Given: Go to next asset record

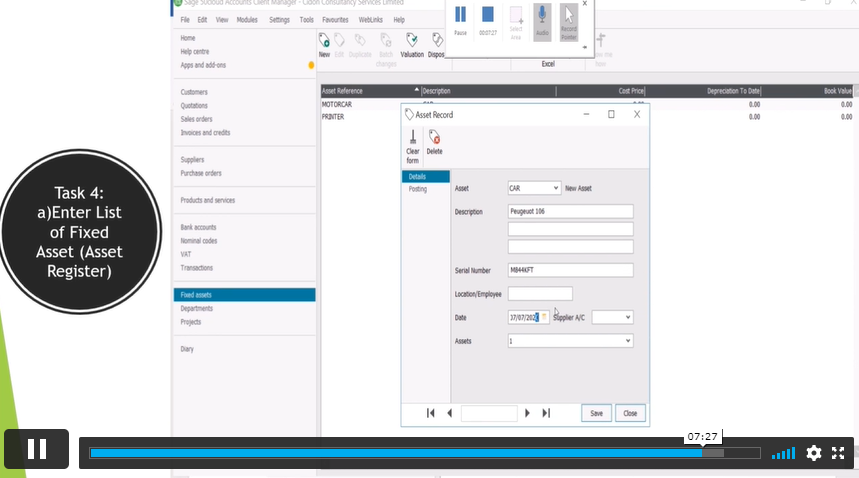Looking at the screenshot, I should tap(527, 413).
